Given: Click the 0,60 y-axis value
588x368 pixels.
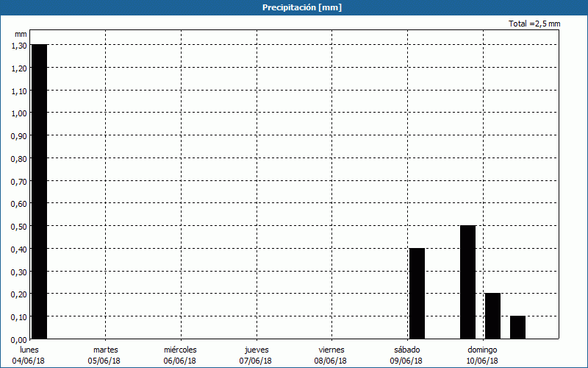Looking at the screenshot, I should click(19, 204).
